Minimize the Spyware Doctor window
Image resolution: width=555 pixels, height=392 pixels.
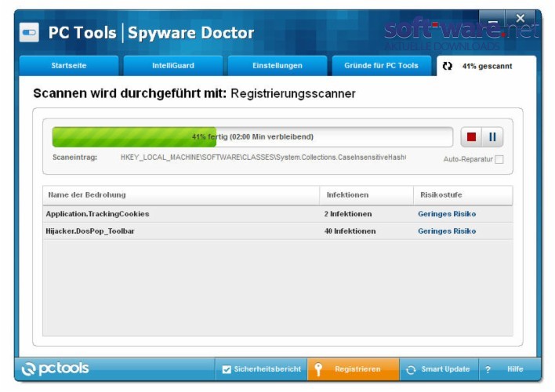(x=492, y=19)
